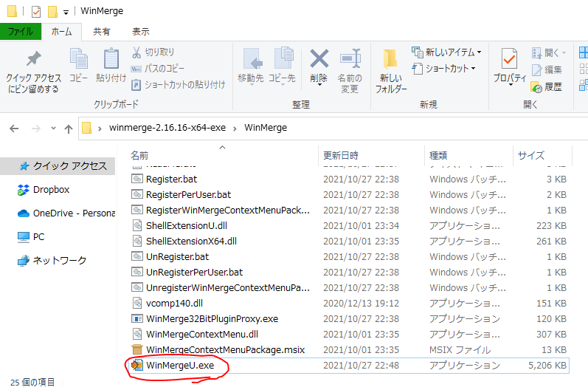Select the UnRegisterPerUser.bat file
This screenshot has width=588, height=390.
[x=194, y=272]
